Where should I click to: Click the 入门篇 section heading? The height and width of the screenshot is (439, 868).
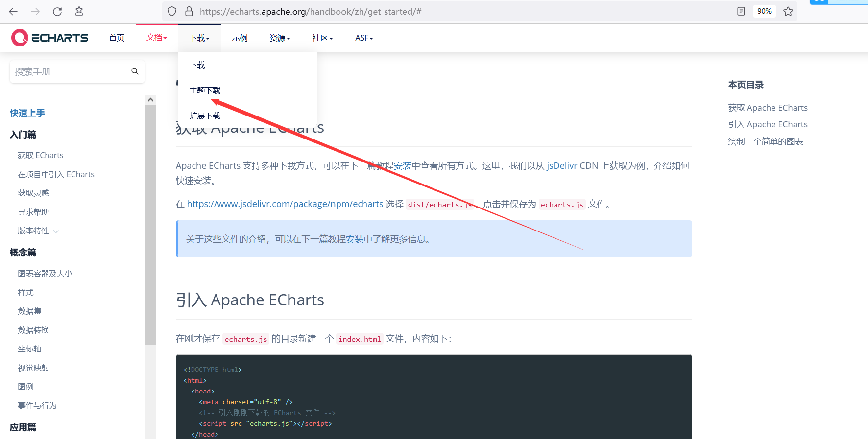pos(23,135)
